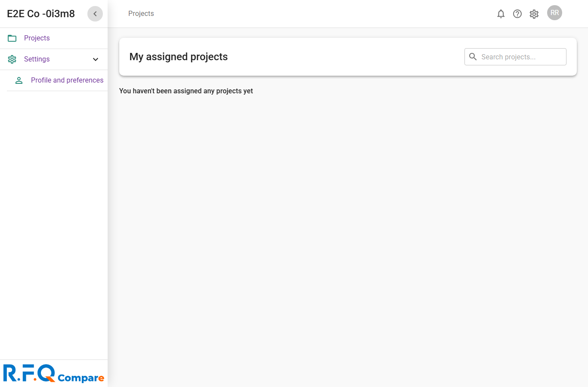Click the 'You haven't been assigned any projects yet' message
Viewport: 588px width, 387px height.
pyautogui.click(x=186, y=91)
